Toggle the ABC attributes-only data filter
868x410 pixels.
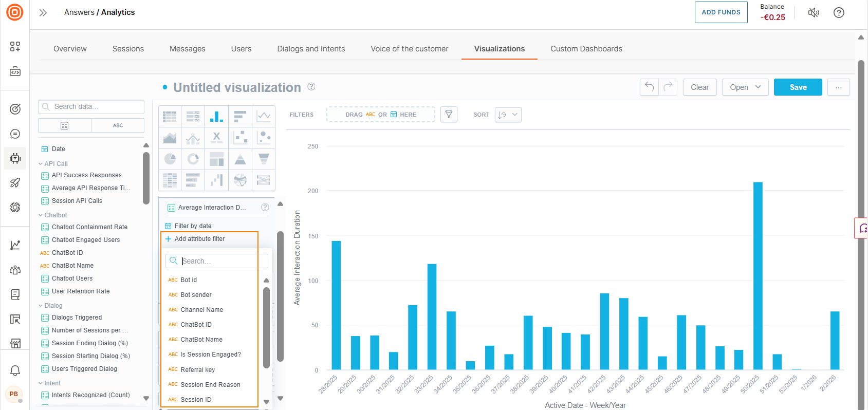tap(118, 125)
